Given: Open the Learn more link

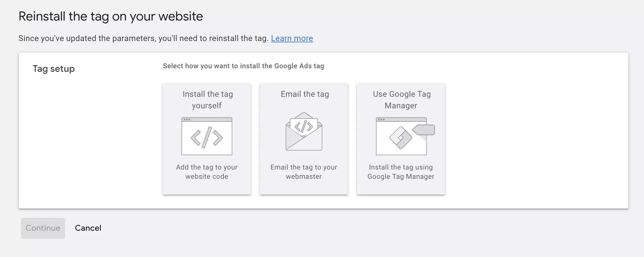Looking at the screenshot, I should pyautogui.click(x=292, y=38).
